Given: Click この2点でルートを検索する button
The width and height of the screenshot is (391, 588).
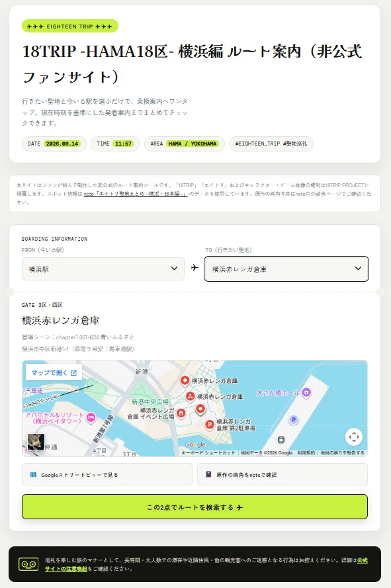Looking at the screenshot, I should tap(195, 507).
